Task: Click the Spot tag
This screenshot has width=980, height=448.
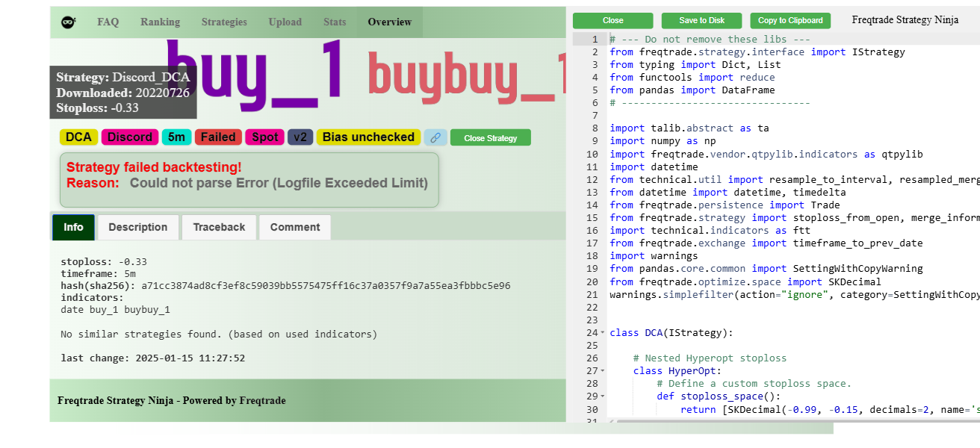Action: 264,137
